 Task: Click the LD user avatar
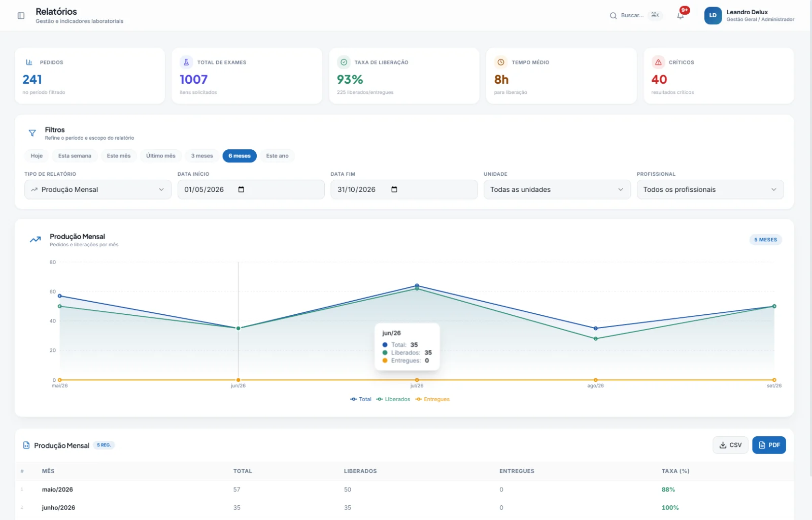point(713,16)
